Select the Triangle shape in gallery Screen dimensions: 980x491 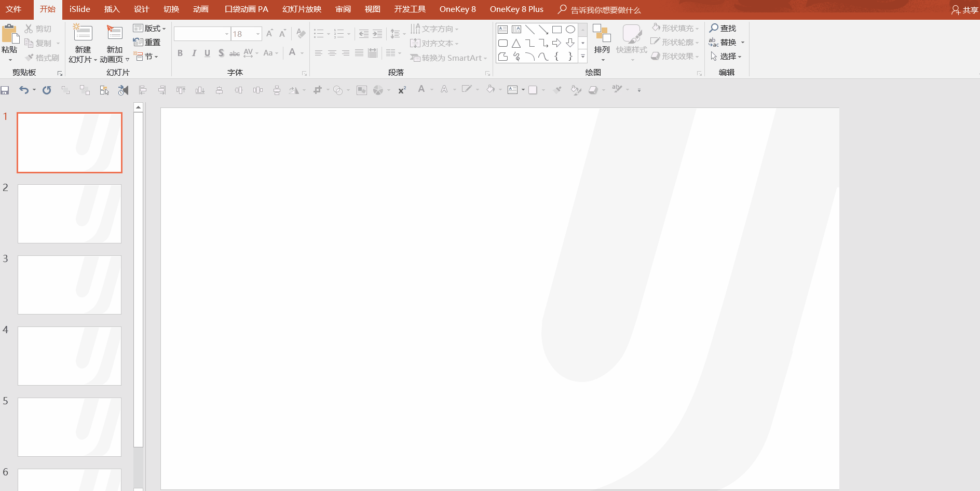[x=516, y=43]
